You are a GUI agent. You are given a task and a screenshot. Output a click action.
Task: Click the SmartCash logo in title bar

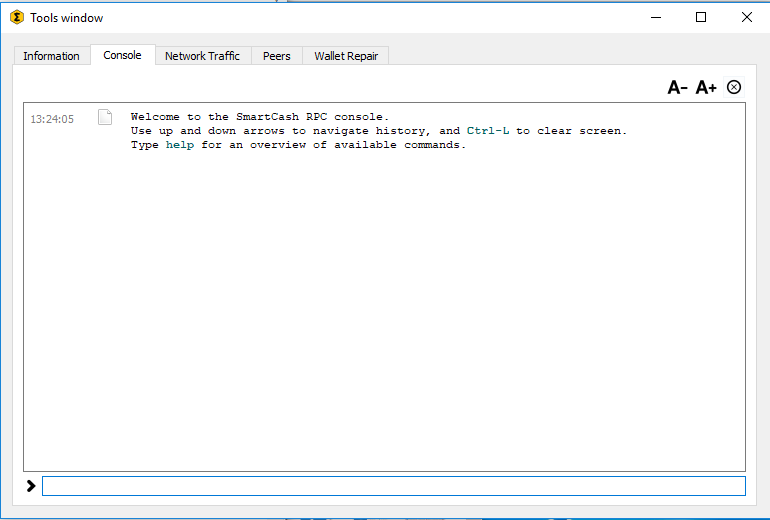17,18
